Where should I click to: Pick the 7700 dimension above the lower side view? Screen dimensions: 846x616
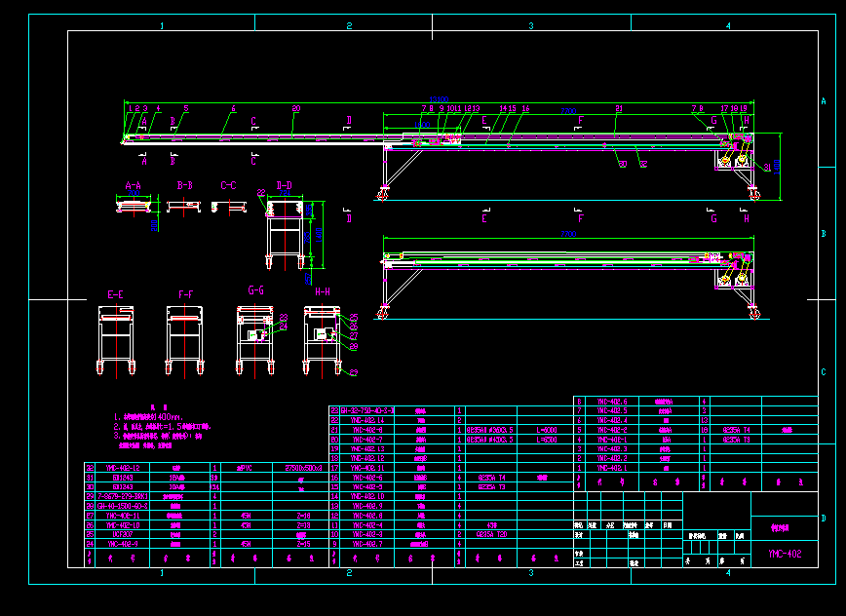pos(568,234)
